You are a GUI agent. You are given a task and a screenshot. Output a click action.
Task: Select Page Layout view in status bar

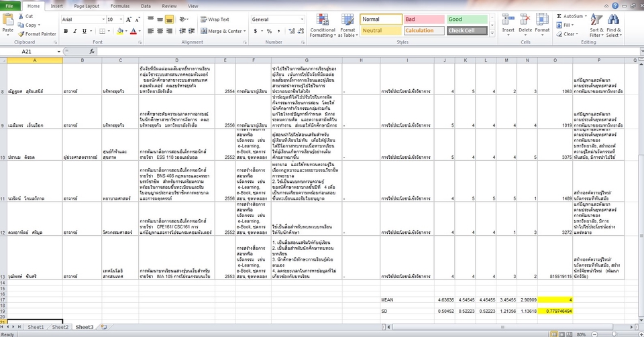(x=561, y=334)
